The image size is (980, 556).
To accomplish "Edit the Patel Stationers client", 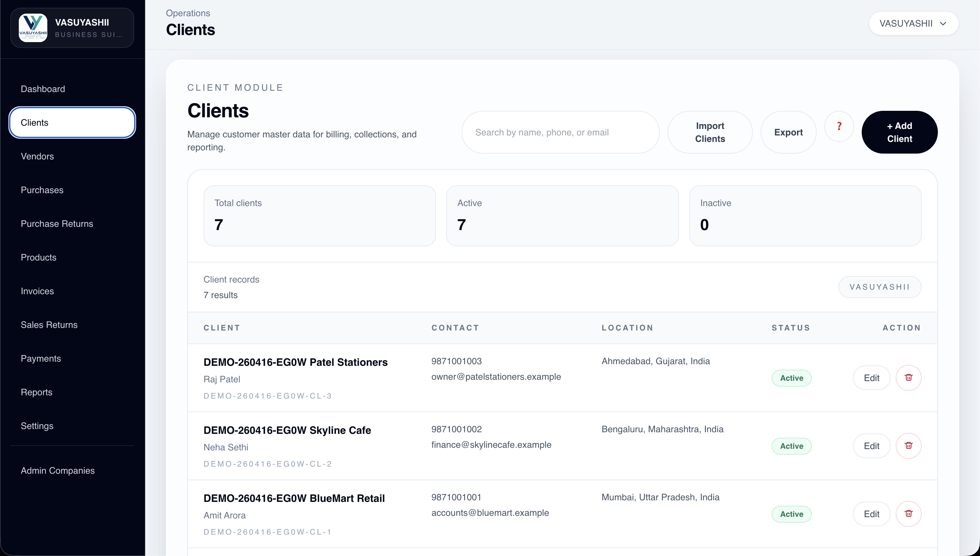I will pos(871,378).
